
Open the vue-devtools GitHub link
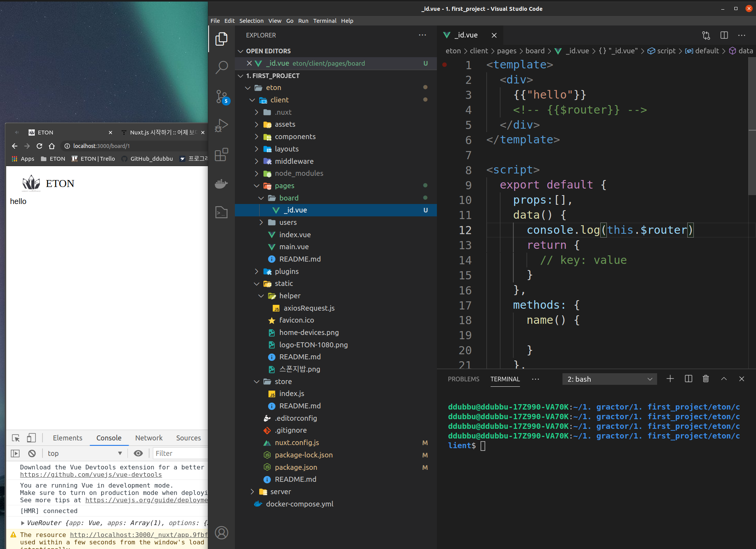(91, 474)
